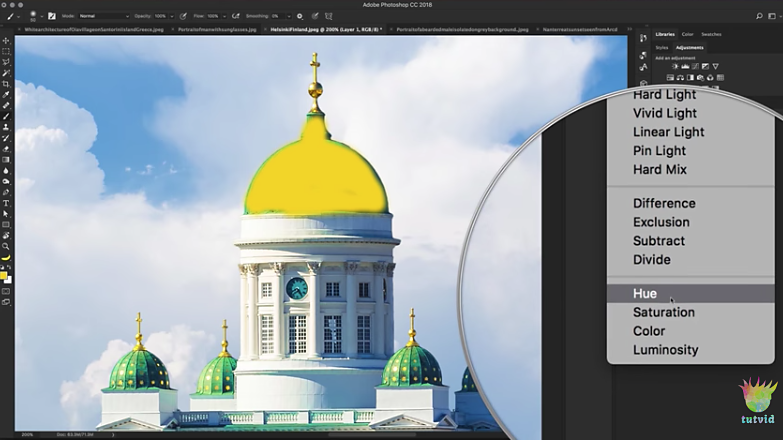Screen dimensions: 783x440
Task: Add a Black & White adjustment
Action: click(x=690, y=77)
